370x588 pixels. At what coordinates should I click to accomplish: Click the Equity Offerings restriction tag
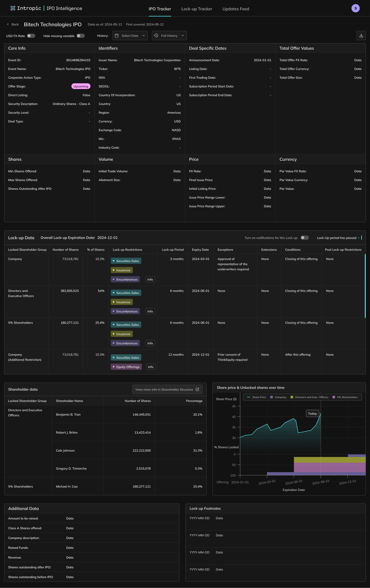click(x=126, y=367)
